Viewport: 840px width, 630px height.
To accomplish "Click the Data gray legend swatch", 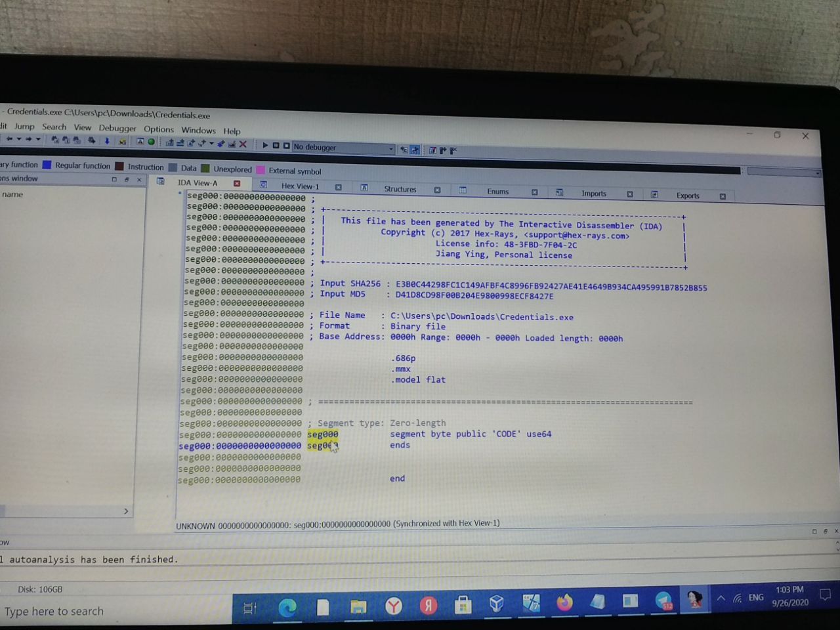I will tap(173, 167).
